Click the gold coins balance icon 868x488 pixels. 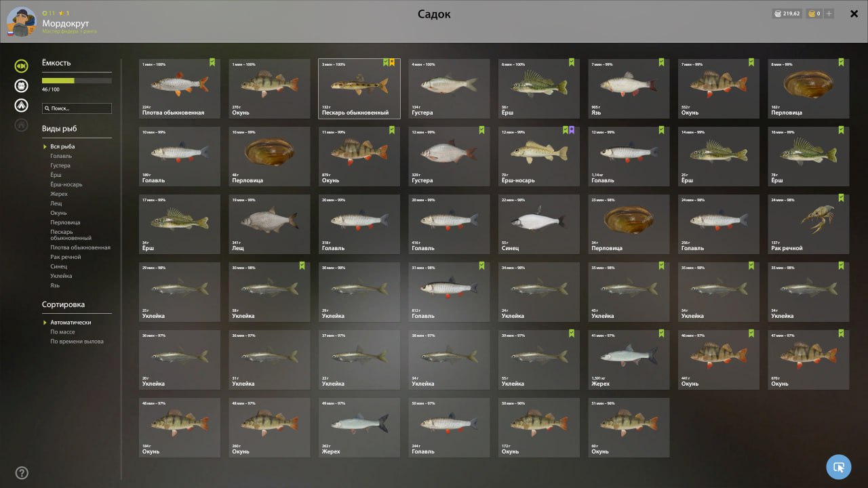811,14
